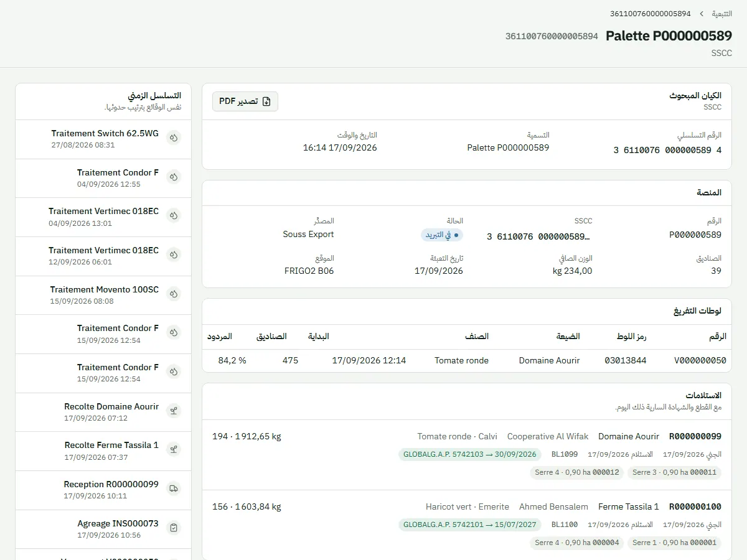Image resolution: width=747 pixels, height=560 pixels.
Task: Click Serre 4 parcel chip 000004
Action: pyautogui.click(x=577, y=543)
